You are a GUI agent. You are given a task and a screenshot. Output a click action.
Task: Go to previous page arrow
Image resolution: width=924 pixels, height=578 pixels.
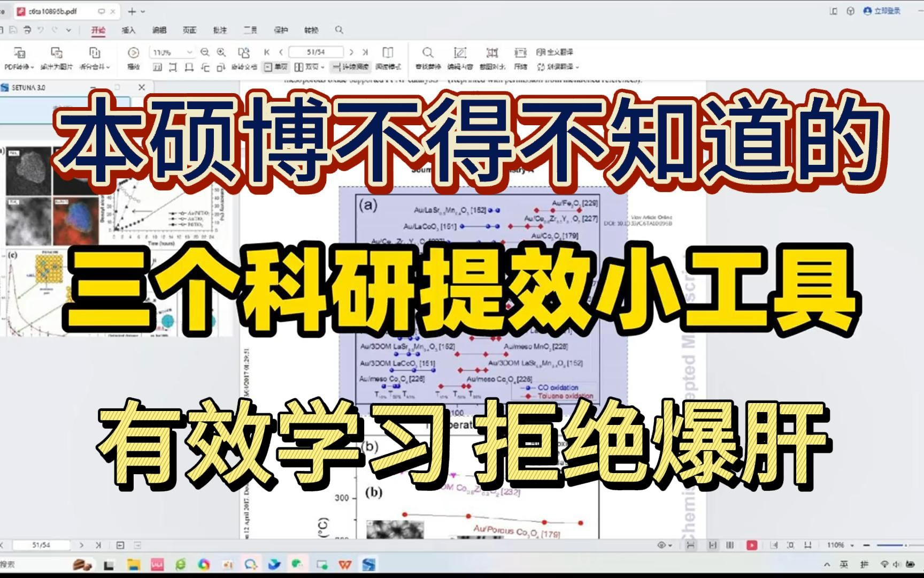pyautogui.click(x=281, y=52)
